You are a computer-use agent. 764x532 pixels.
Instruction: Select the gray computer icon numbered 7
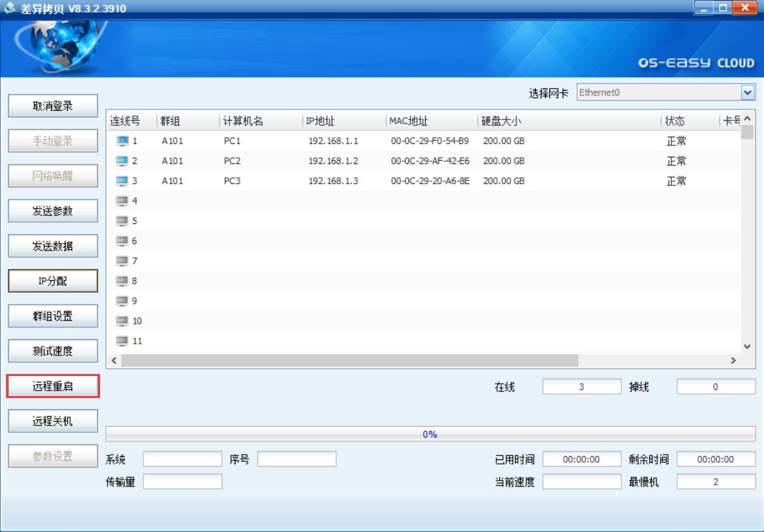coord(121,261)
